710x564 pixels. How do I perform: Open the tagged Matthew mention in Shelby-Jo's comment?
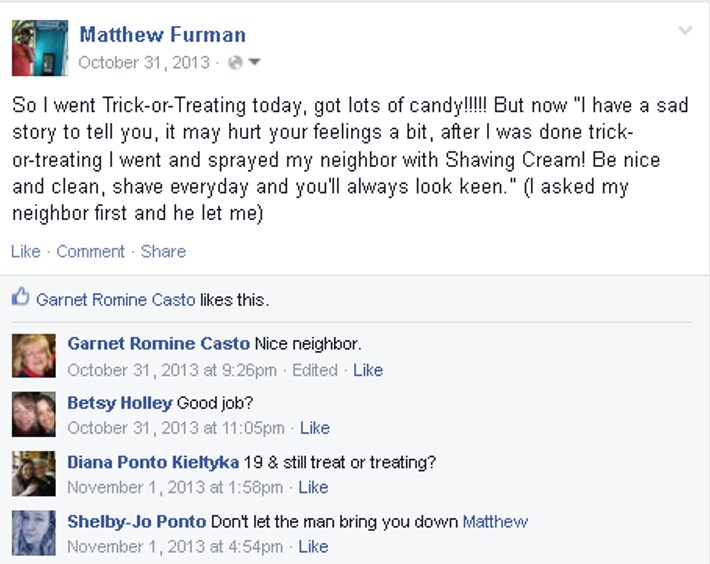(495, 522)
